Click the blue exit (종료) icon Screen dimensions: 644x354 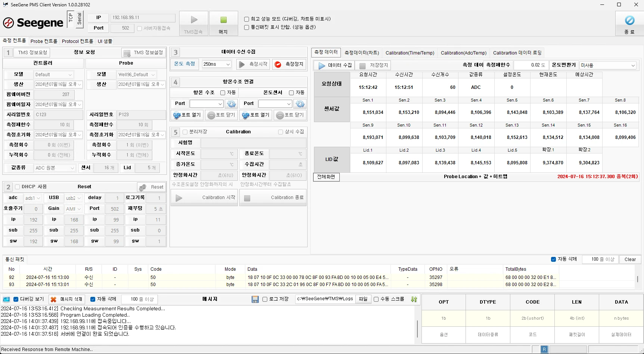click(x=629, y=20)
